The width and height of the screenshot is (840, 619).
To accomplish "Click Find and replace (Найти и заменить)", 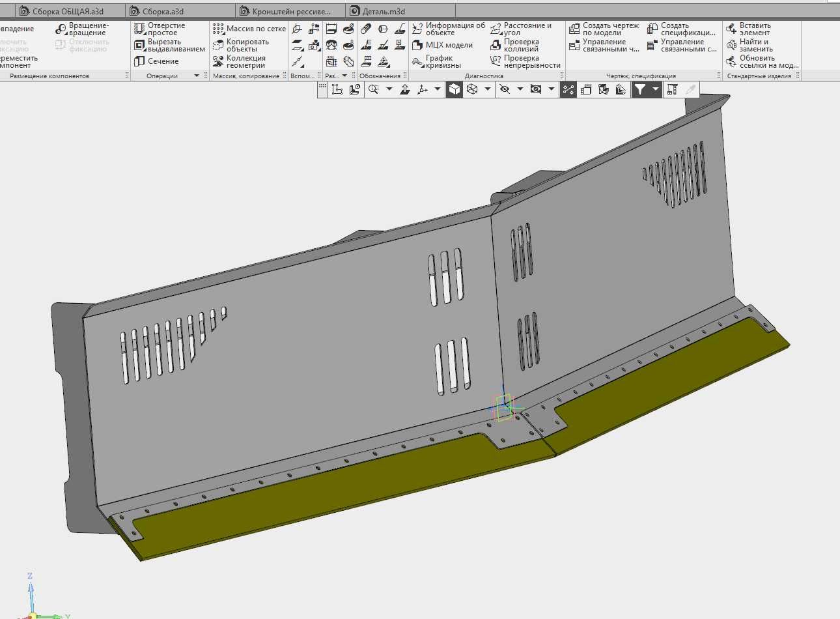I will (x=750, y=45).
